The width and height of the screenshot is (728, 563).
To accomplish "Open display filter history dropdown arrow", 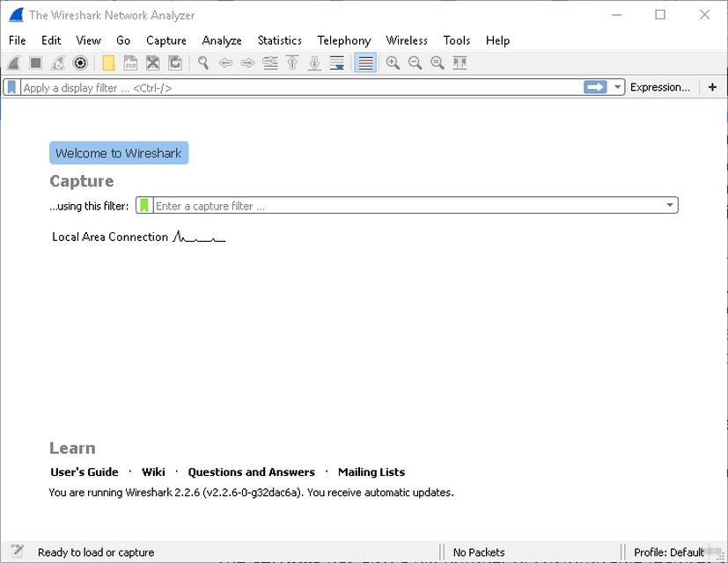I will tap(617, 87).
